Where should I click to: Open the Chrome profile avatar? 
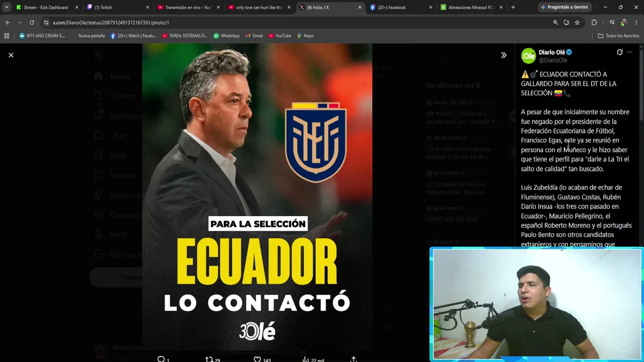click(x=624, y=23)
